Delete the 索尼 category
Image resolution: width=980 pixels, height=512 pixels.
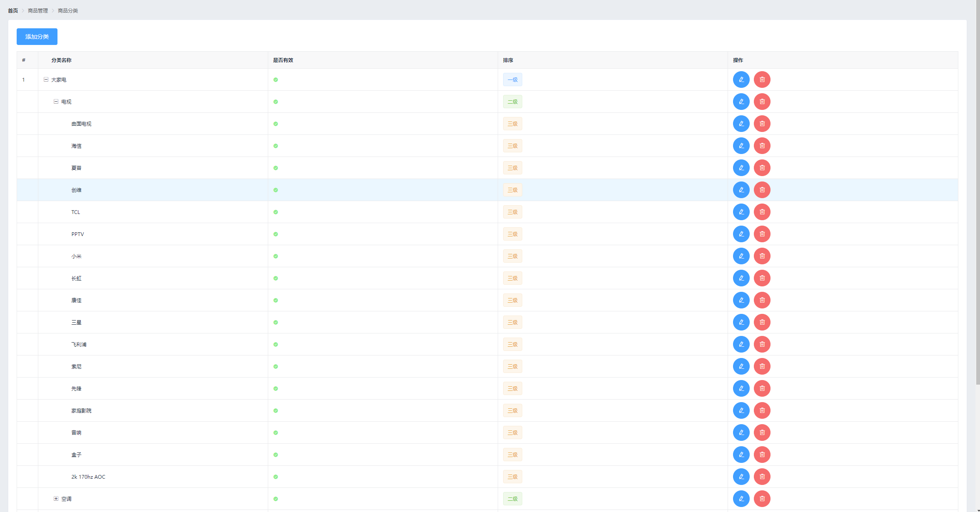762,366
